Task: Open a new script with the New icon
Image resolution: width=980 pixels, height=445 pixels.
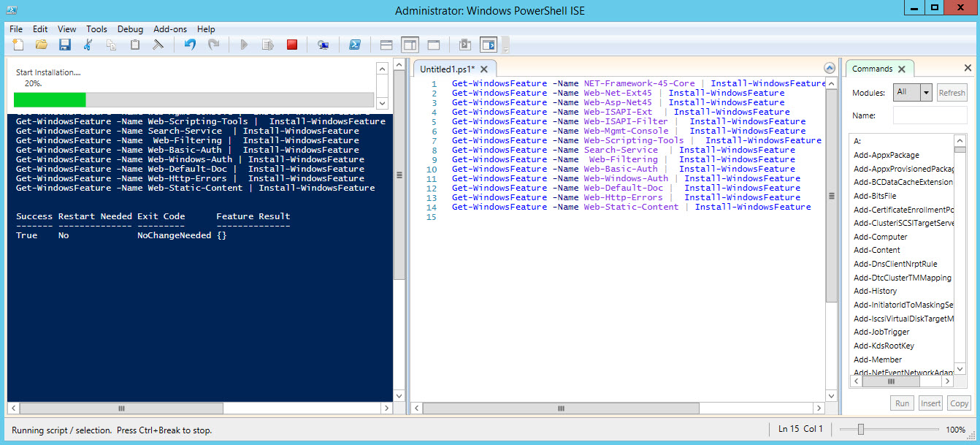Action: pyautogui.click(x=17, y=45)
